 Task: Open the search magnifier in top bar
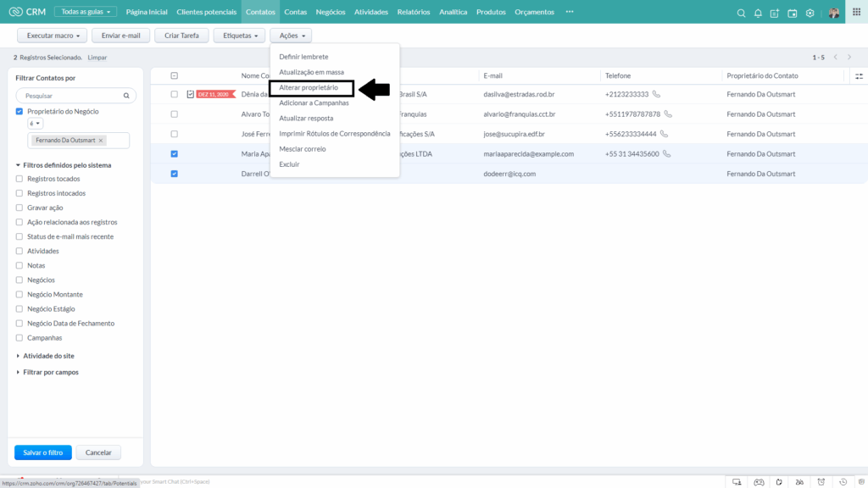pos(741,13)
